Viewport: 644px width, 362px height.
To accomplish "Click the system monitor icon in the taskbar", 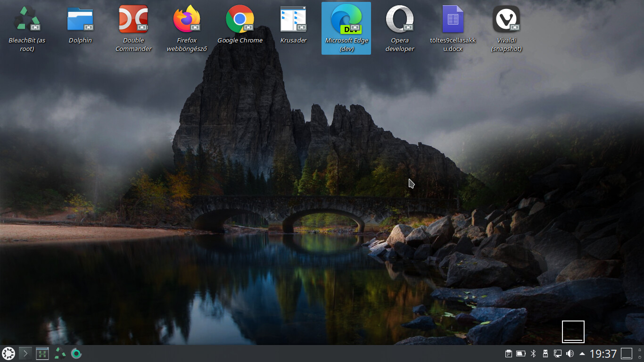I will pyautogui.click(x=42, y=354).
